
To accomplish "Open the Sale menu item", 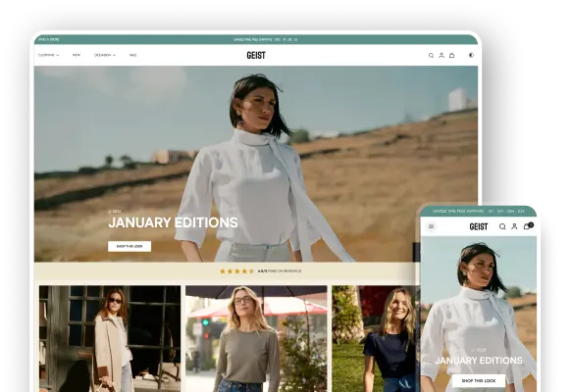I will click(x=132, y=55).
